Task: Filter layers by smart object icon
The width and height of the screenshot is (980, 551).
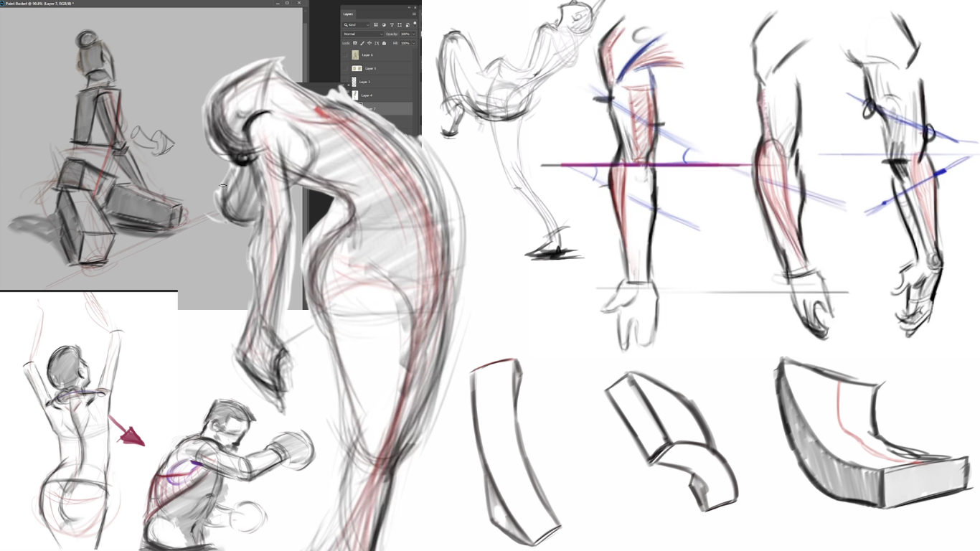Action: [x=406, y=25]
